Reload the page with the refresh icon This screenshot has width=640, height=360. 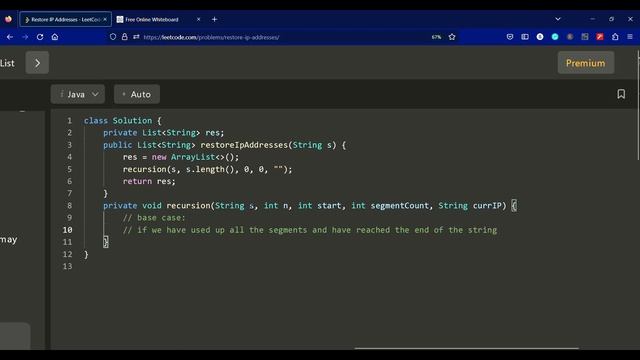click(x=40, y=37)
